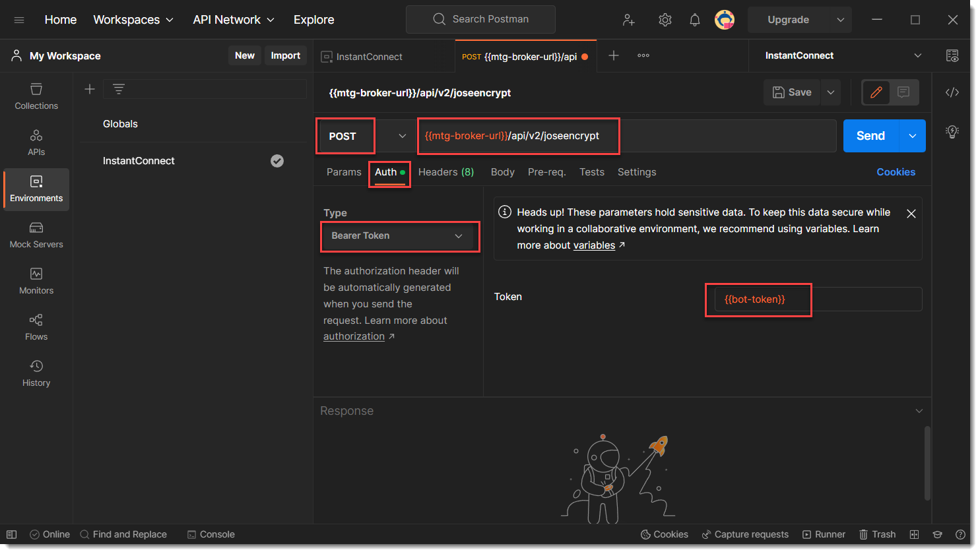The width and height of the screenshot is (980, 554).
Task: Switch to the Tests tab
Action: 592,172
